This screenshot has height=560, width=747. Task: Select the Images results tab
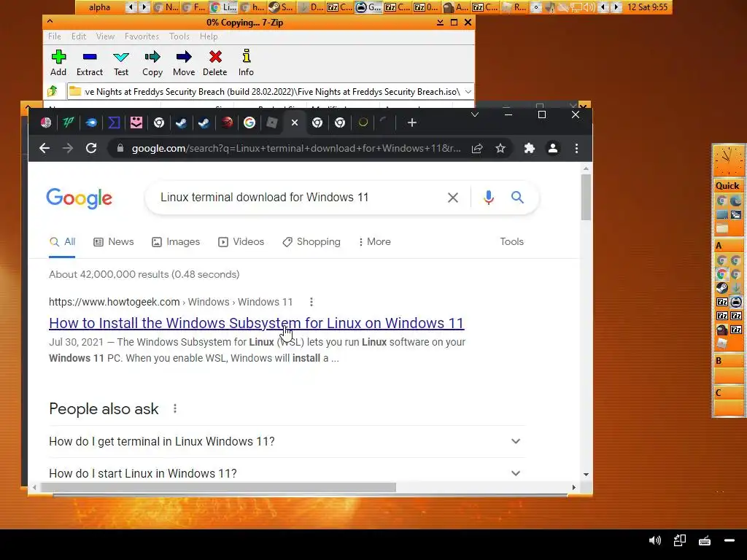point(176,242)
